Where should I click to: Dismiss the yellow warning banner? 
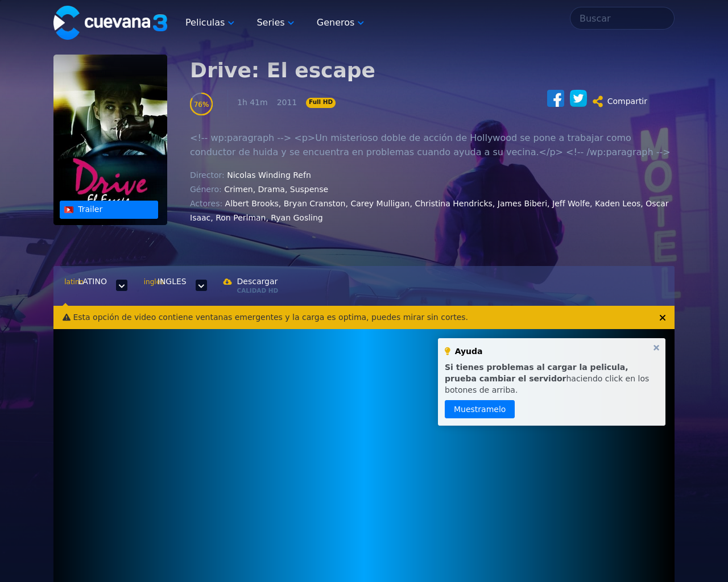(663, 318)
